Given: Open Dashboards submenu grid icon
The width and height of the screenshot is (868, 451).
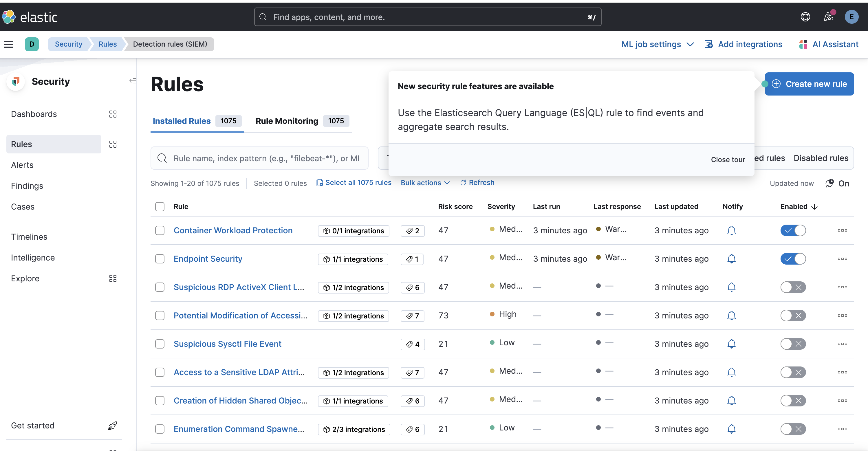Looking at the screenshot, I should [113, 114].
